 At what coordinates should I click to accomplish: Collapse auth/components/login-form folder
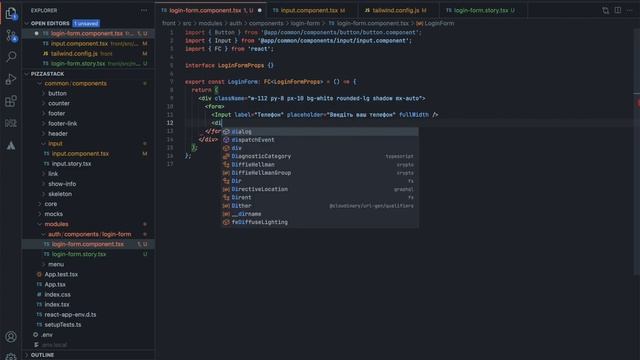click(89, 234)
